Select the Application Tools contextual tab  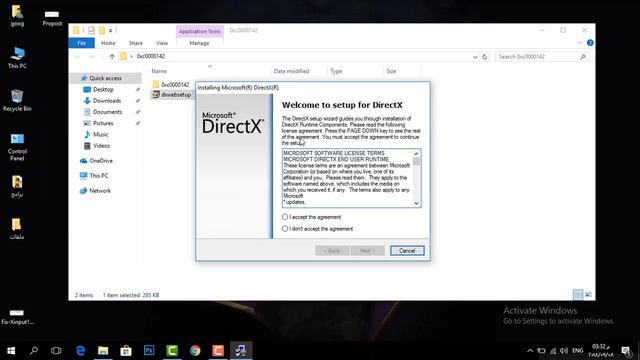point(200,31)
